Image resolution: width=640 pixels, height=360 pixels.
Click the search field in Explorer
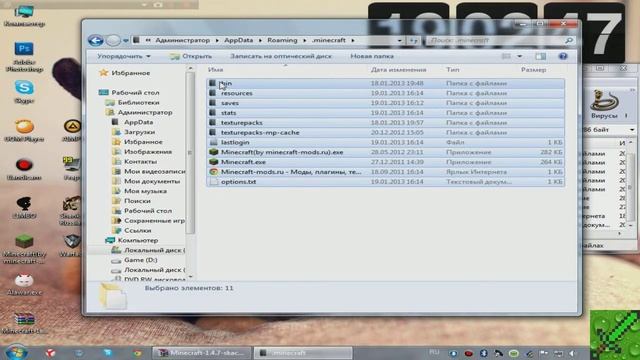(x=500, y=40)
